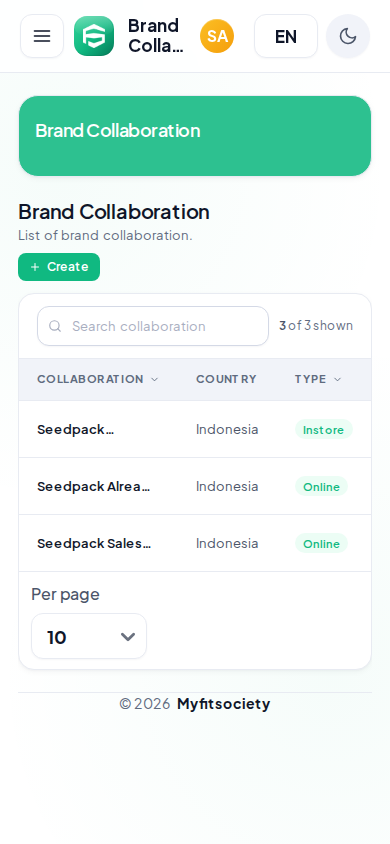This screenshot has height=844, width=390.
Task: Open the Seedpack Alrea… collaboration row
Action: tap(195, 487)
